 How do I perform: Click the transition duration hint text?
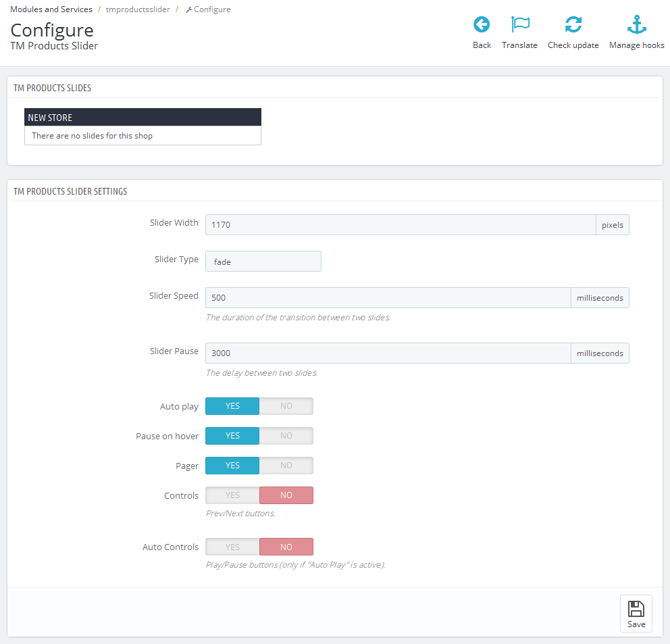[299, 318]
